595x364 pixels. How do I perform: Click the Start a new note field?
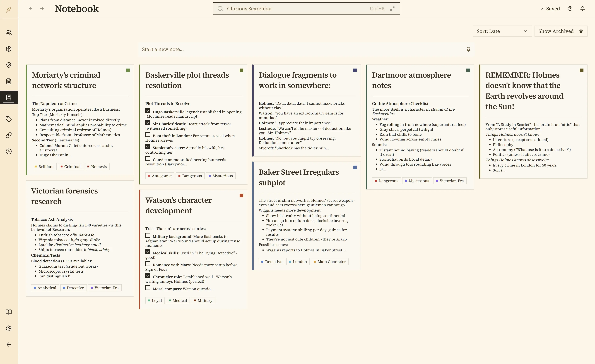coord(302,49)
